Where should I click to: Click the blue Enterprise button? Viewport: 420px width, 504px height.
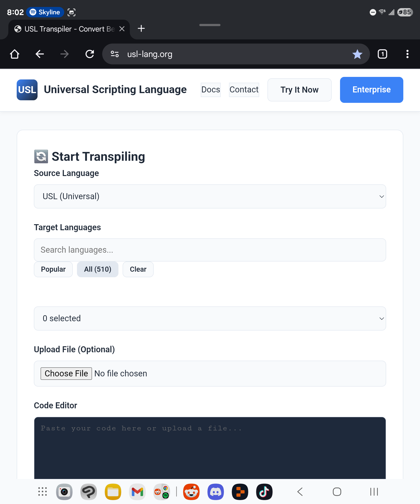coord(371,90)
